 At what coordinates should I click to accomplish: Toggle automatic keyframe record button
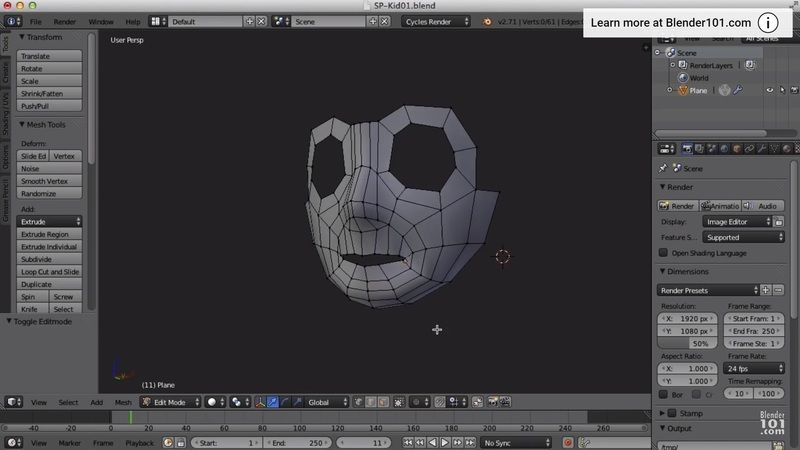[x=568, y=443]
